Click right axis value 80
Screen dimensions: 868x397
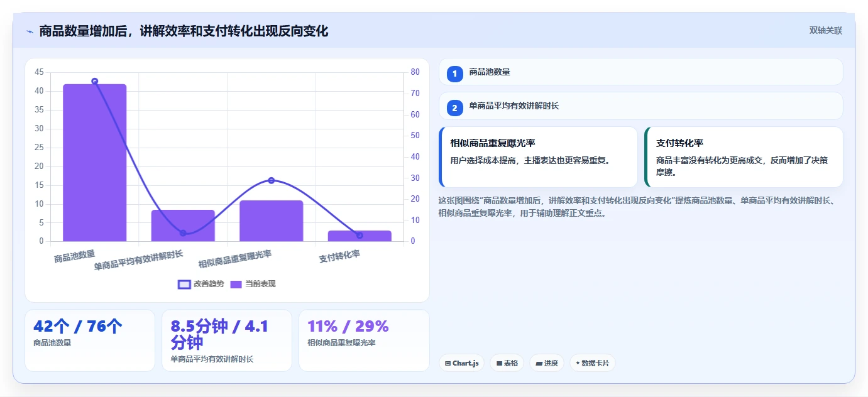tap(415, 72)
